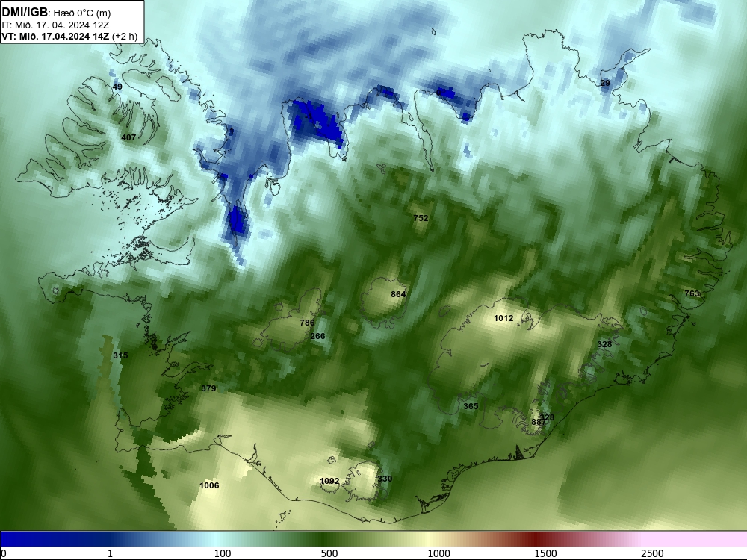747x560 pixels.
Task: Click the map value 1006
Action: [209, 485]
